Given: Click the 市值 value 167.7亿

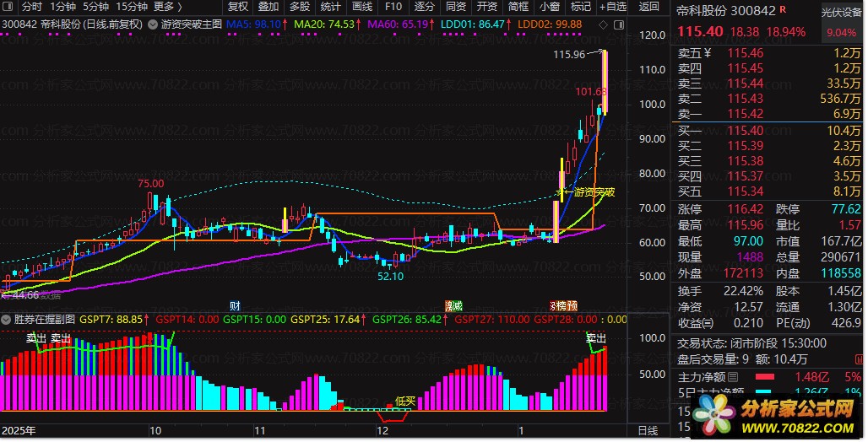Looking at the screenshot, I should (840, 241).
